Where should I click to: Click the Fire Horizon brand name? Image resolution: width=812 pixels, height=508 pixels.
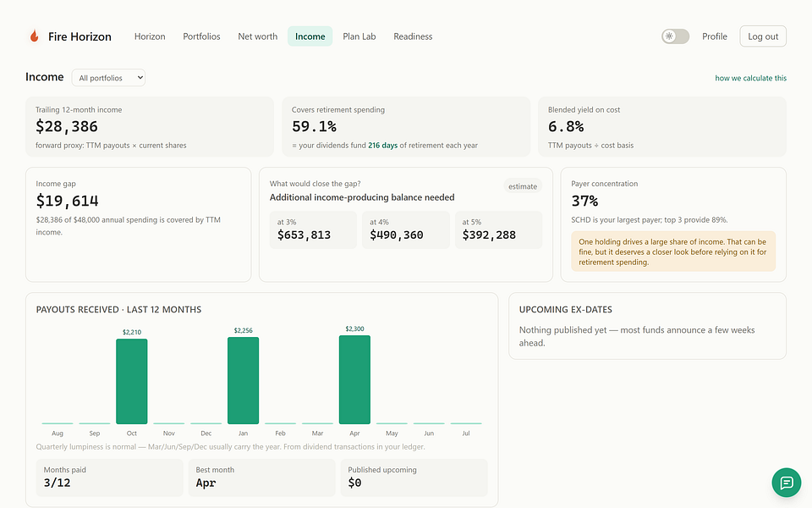point(80,36)
